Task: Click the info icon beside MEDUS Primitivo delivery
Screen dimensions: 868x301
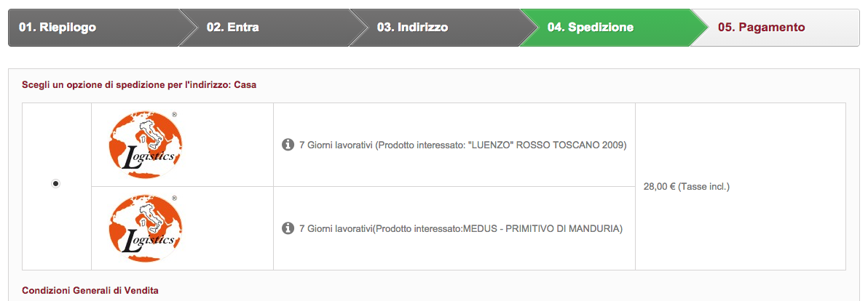Action: pos(288,228)
